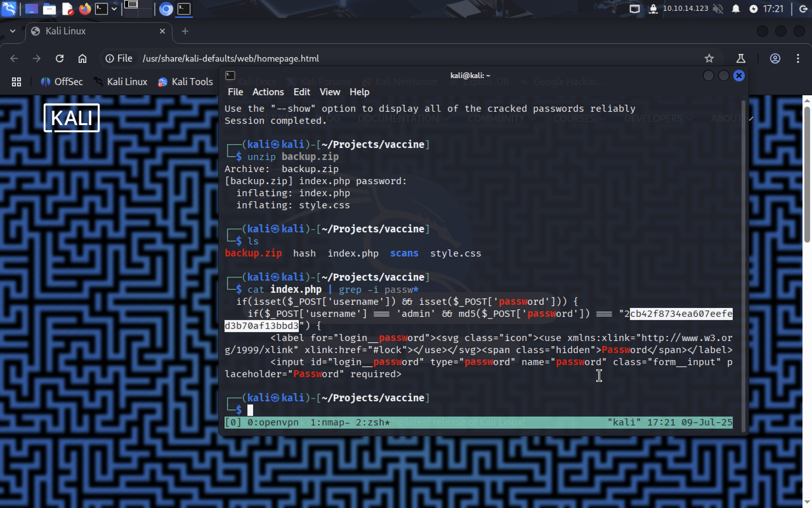
Task: Minimize the kali@kali terminal window
Action: [708, 76]
